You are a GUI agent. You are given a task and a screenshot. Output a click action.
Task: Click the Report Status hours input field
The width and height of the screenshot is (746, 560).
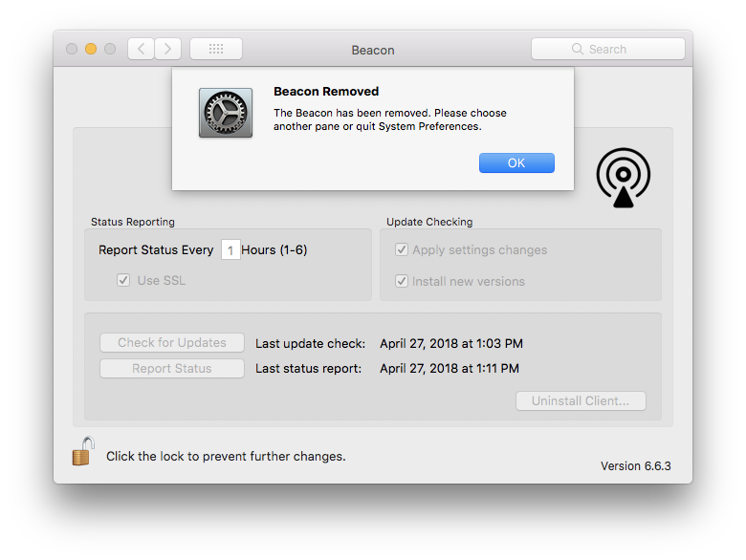coord(230,250)
